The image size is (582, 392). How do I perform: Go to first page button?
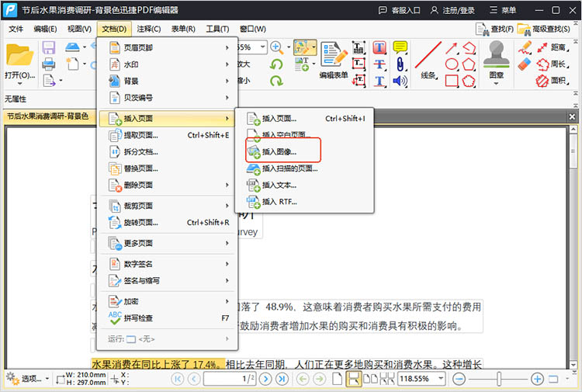(x=178, y=379)
